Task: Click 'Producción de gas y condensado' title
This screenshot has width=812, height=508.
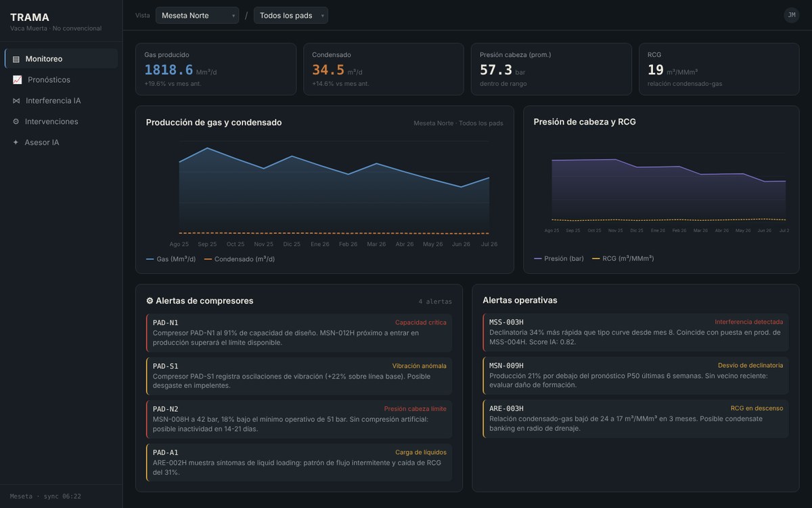Action: 214,123
